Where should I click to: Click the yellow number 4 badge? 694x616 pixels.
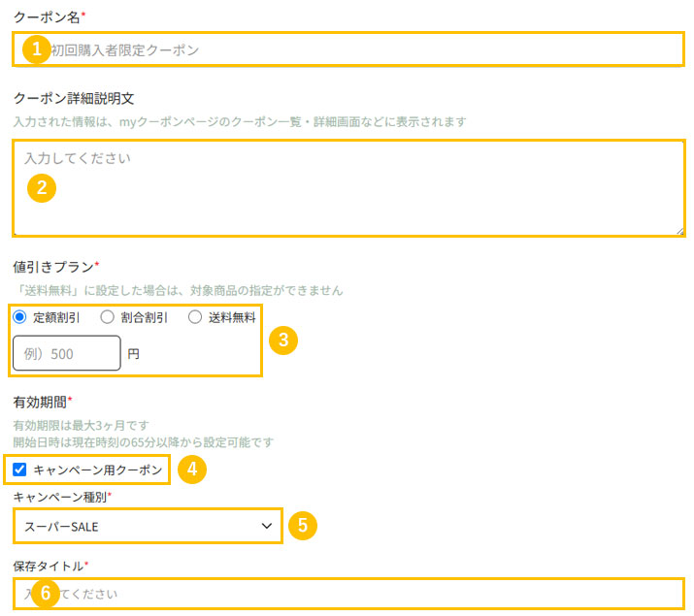pos(192,470)
